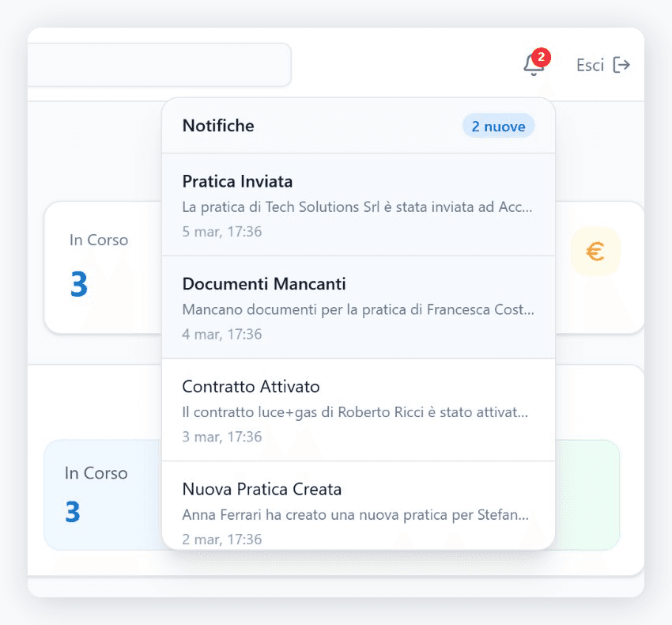The image size is (672, 625).
Task: Focus the search input field at top
Action: [x=158, y=65]
